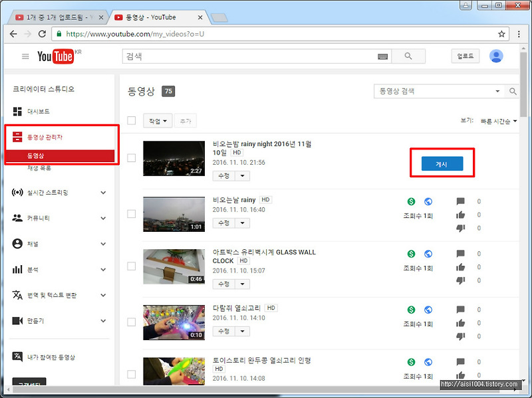Click the 내가 참여한 동영상 icon
Image resolution: width=532 pixels, height=398 pixels.
(17, 357)
